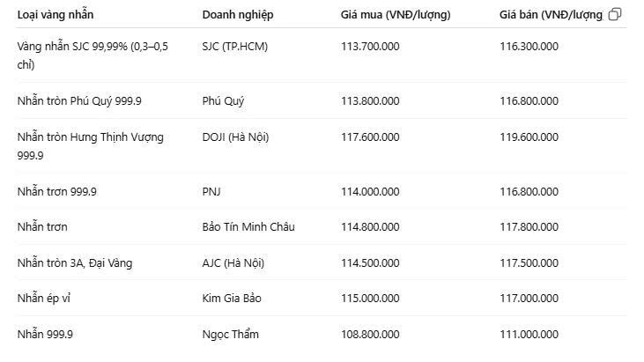Select DOJI buy price 117.600.000
Screen dimensions: 644x362
[x=370, y=137]
